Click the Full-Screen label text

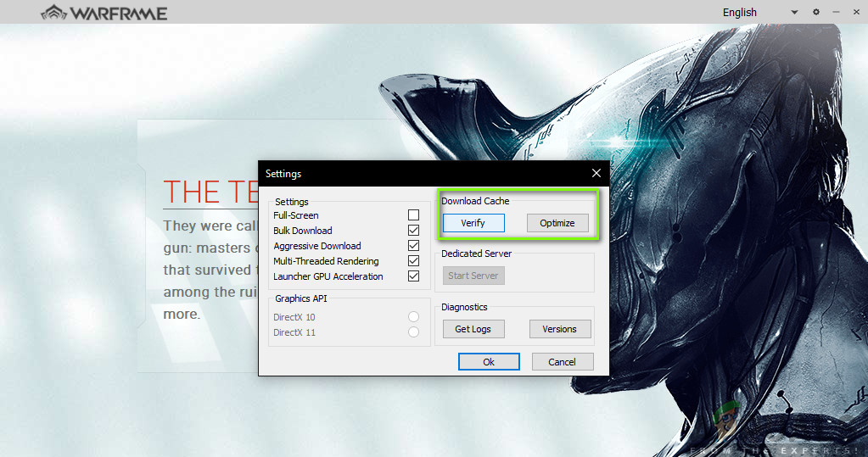295,215
